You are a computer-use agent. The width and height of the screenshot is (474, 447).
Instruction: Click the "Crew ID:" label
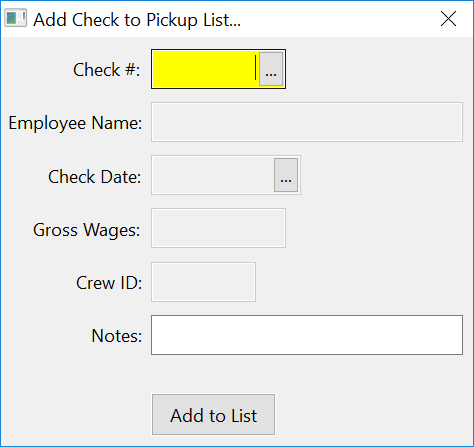point(109,283)
